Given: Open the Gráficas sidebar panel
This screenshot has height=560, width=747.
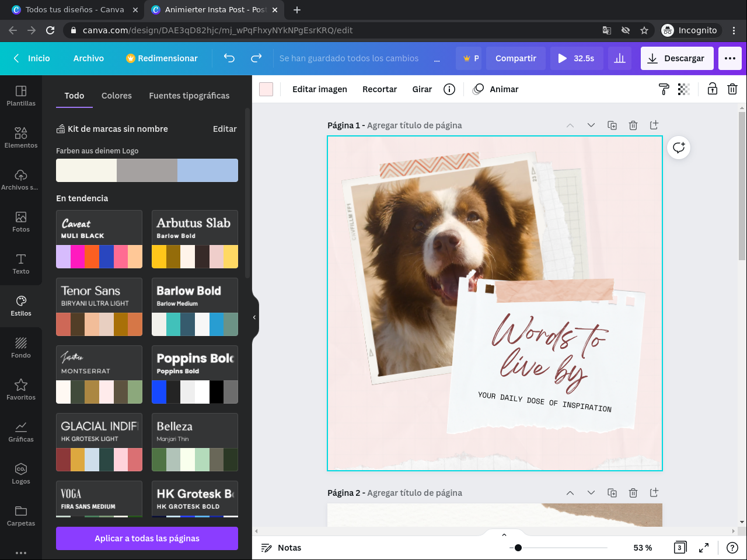Looking at the screenshot, I should coord(21,432).
